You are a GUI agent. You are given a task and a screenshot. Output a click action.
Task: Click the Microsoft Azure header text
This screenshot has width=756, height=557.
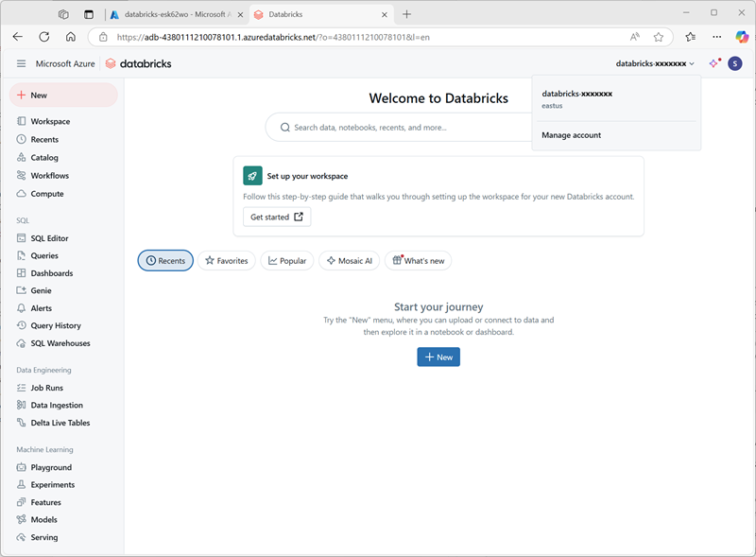(65, 63)
